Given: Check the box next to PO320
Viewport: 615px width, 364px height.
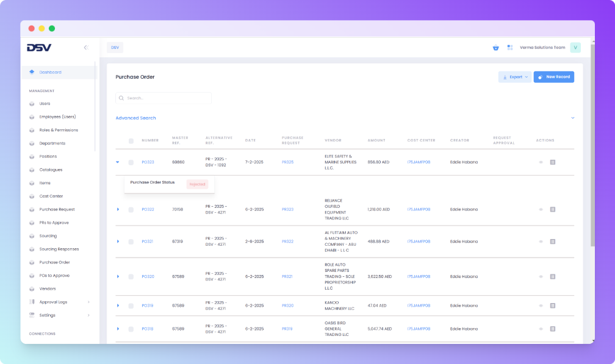Looking at the screenshot, I should [131, 277].
